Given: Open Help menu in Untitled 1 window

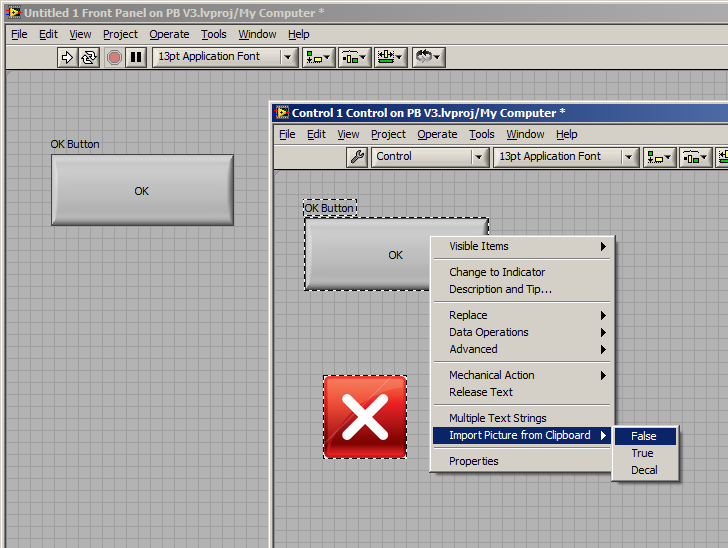Looking at the screenshot, I should 299,34.
